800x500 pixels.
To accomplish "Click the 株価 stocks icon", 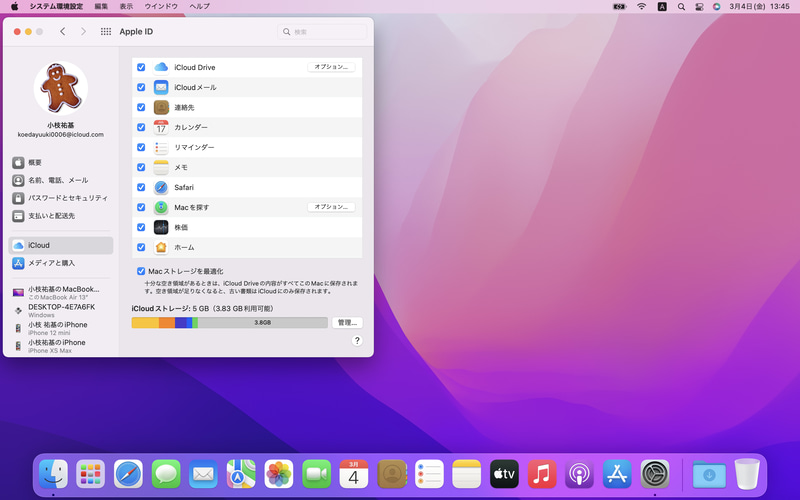I will click(x=161, y=227).
